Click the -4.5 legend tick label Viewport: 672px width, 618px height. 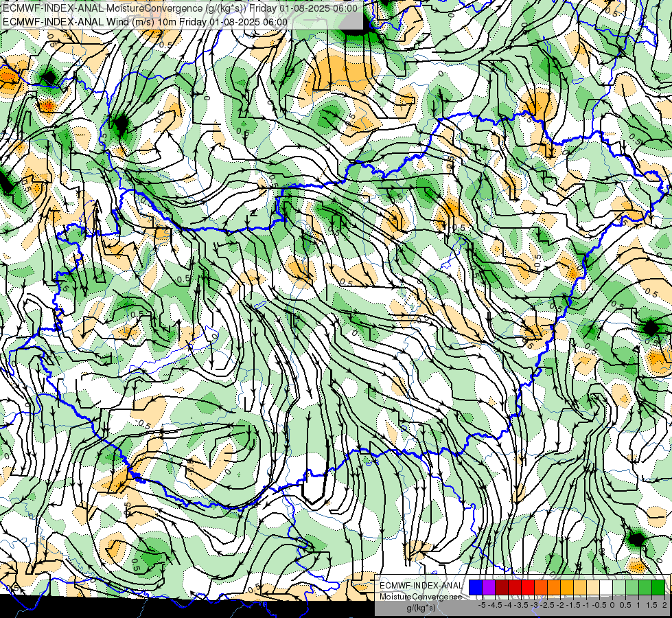[495, 605]
